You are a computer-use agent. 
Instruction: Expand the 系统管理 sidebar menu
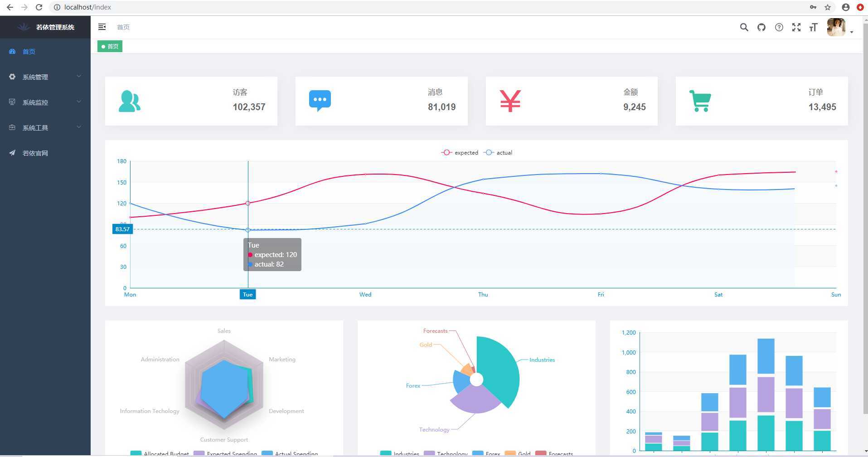click(x=45, y=77)
